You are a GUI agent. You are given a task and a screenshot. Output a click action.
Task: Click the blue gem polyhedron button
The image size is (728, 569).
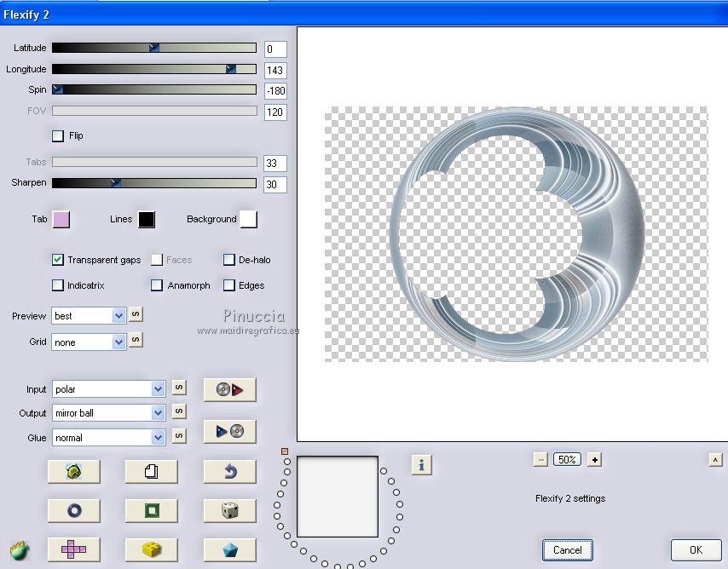pos(230,550)
